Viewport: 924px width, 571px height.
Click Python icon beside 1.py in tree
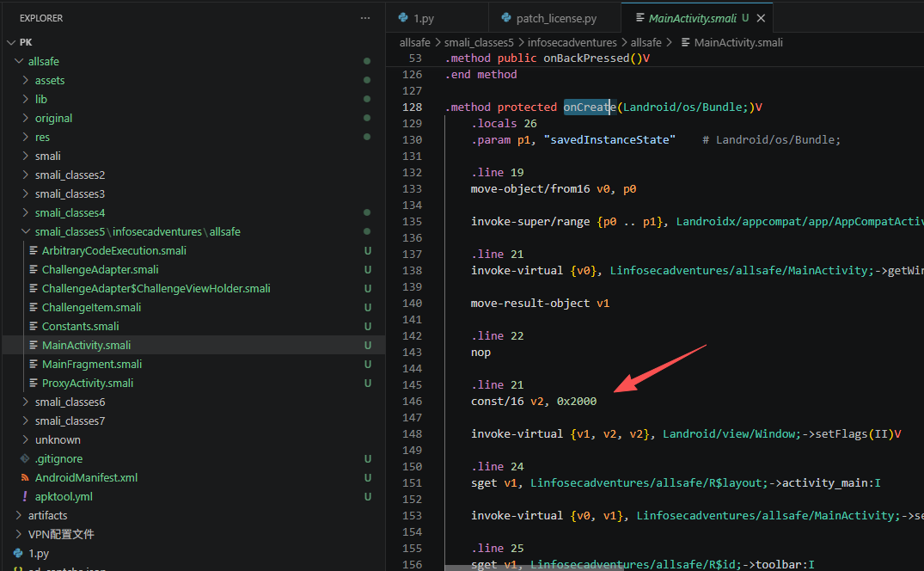[x=18, y=553]
